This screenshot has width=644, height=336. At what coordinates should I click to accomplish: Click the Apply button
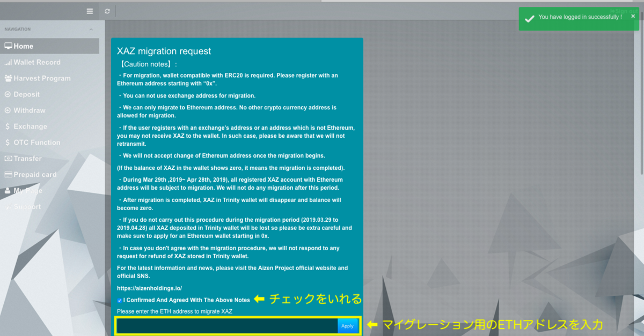click(x=348, y=326)
